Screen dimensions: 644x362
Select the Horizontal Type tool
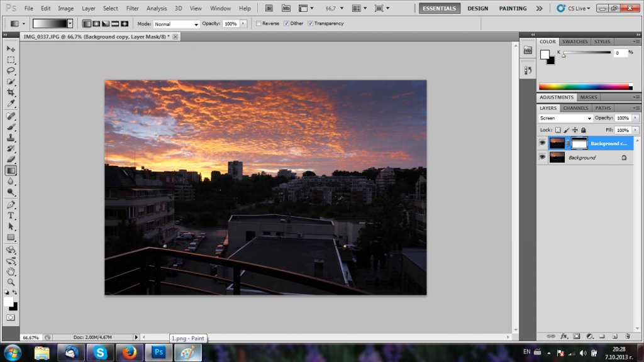click(11, 216)
